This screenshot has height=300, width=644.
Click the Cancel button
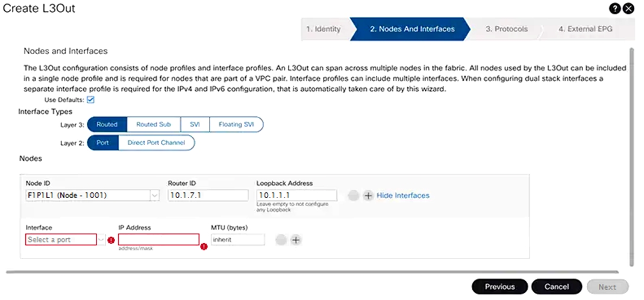(x=557, y=287)
